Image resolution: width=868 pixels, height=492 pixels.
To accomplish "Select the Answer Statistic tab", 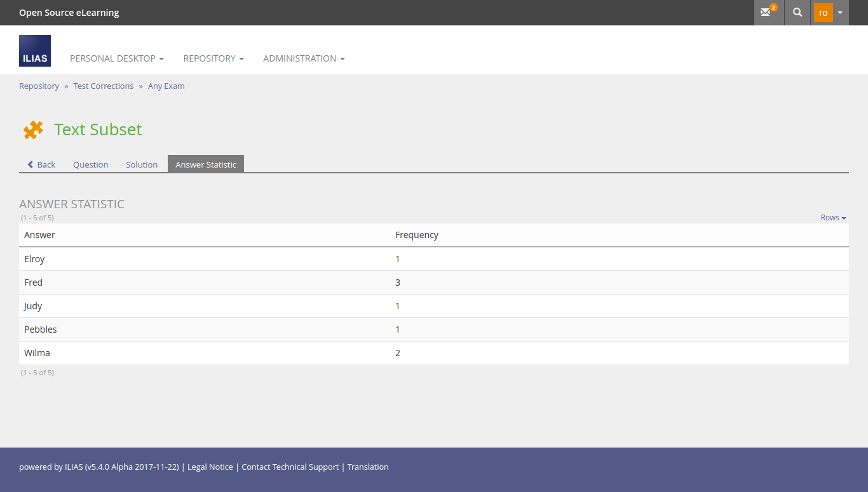I will click(x=206, y=164).
